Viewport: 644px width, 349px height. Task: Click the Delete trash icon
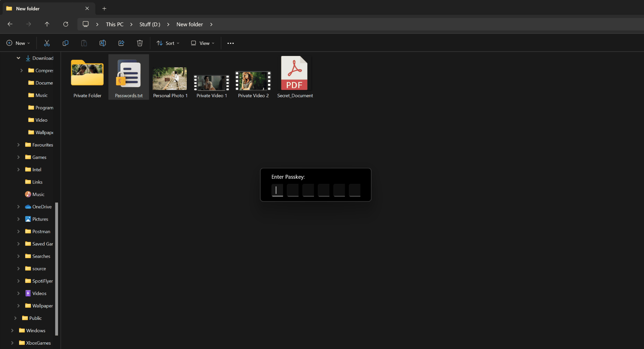pos(140,43)
